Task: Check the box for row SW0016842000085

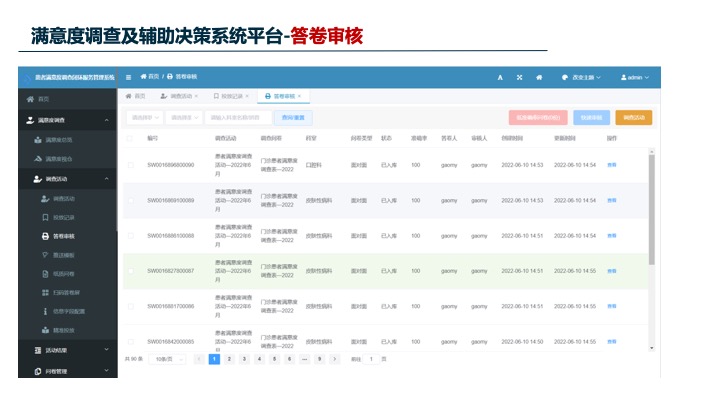Action: pos(131,342)
